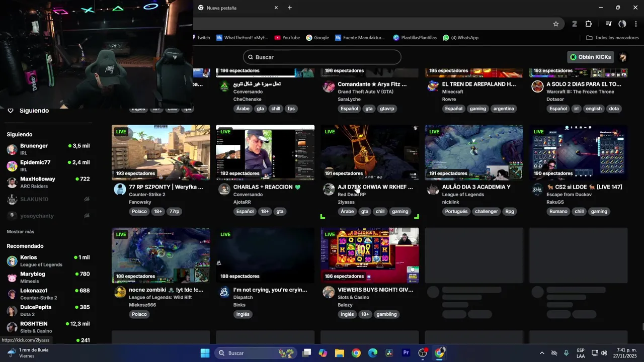Open the WhatsApp bookmark
The height and width of the screenshot is (362, 644).
point(461,38)
